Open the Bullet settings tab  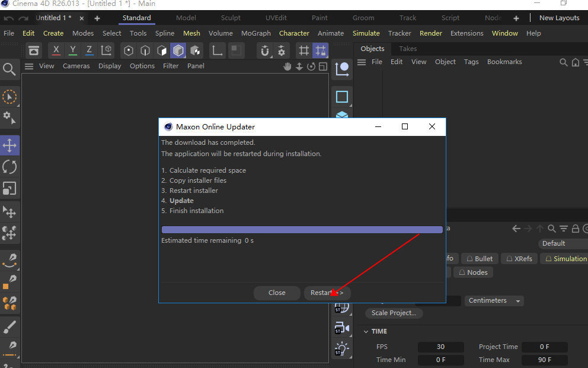[x=480, y=259]
